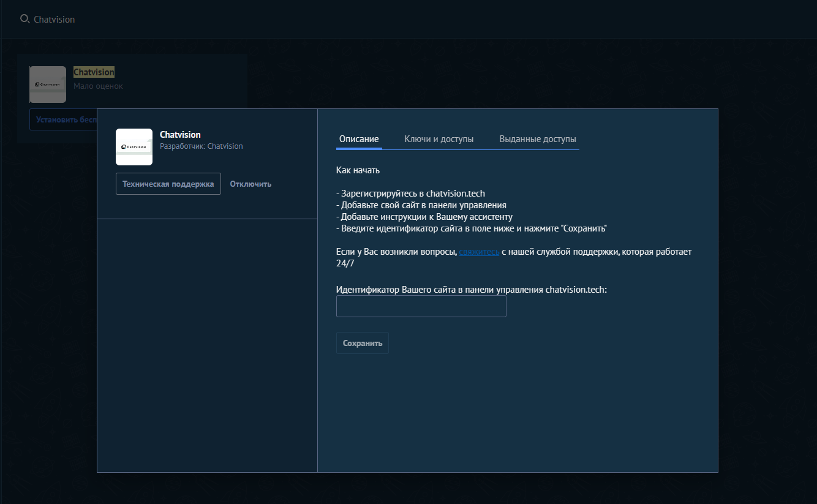Select the 'Описание' tab

359,139
